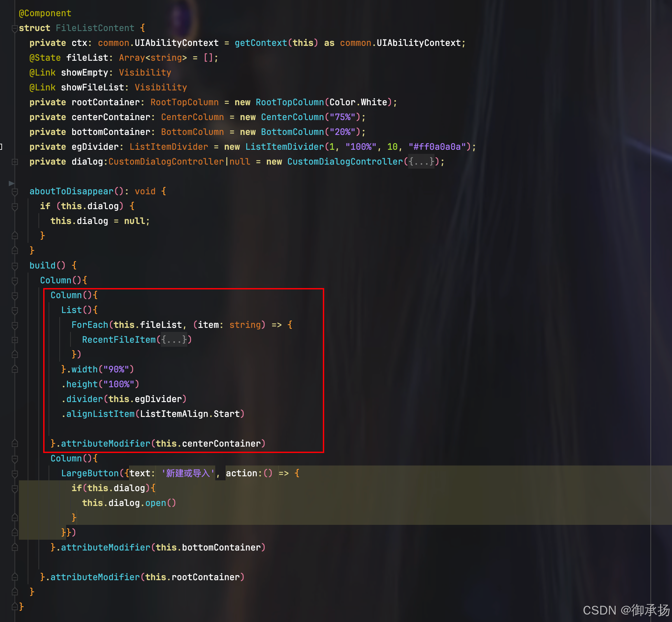The width and height of the screenshot is (672, 622).
Task: Click the this.rootContainer argument
Action: coord(192,577)
